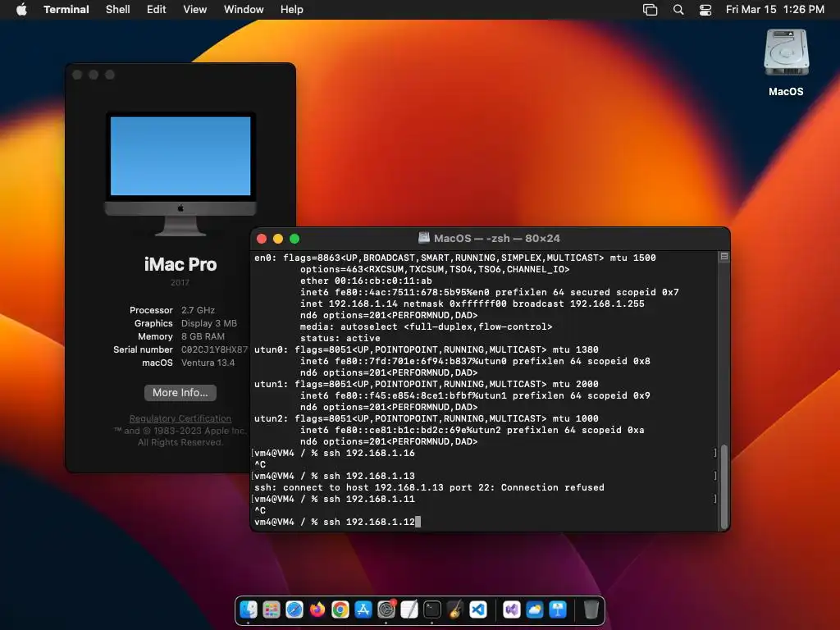Screen dimensions: 840x630
Task: Click the 'inet 192.168.1.14' line in Terminal
Action: point(472,304)
